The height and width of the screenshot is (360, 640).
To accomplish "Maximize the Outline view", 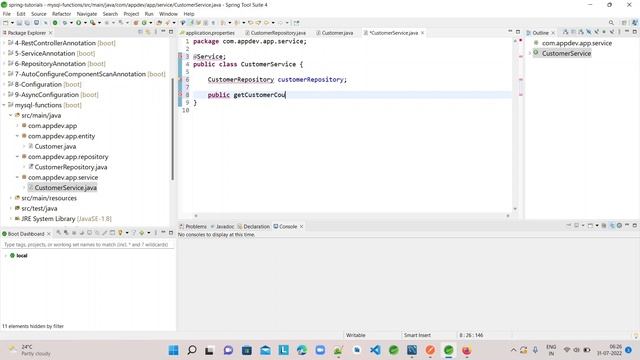I will pyautogui.click(x=635, y=32).
